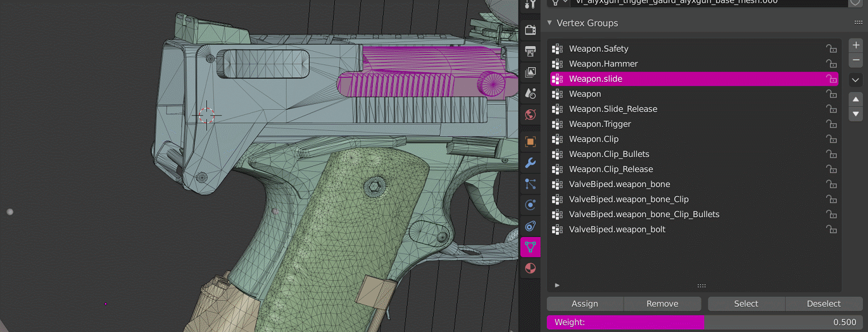Move the vertex group up in list
868x332 pixels.
click(x=856, y=99)
